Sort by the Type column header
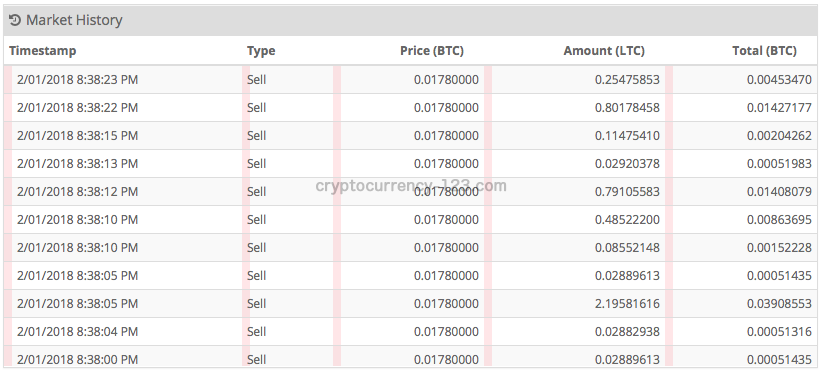The width and height of the screenshot is (822, 373). (x=261, y=51)
